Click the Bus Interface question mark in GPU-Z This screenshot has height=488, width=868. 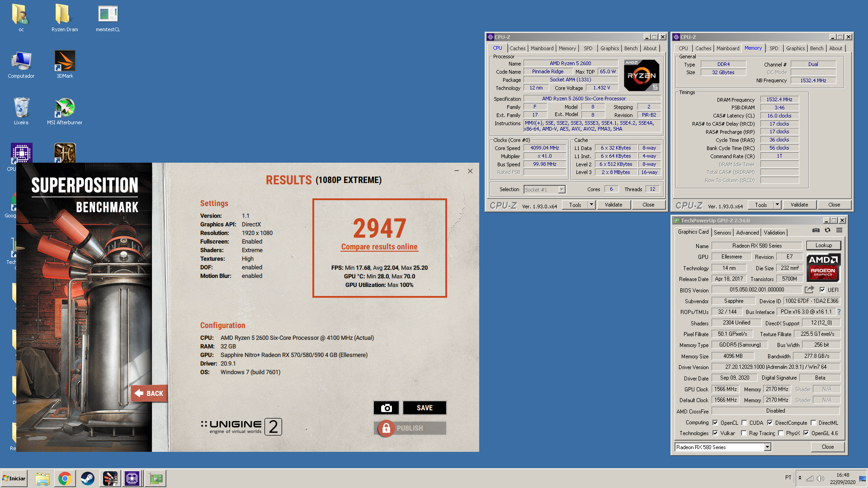pos(839,312)
